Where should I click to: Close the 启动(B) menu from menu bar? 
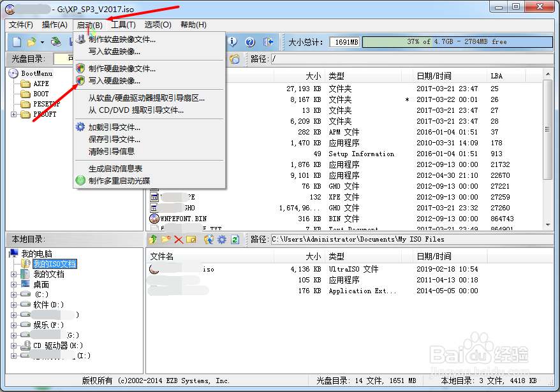coord(90,25)
